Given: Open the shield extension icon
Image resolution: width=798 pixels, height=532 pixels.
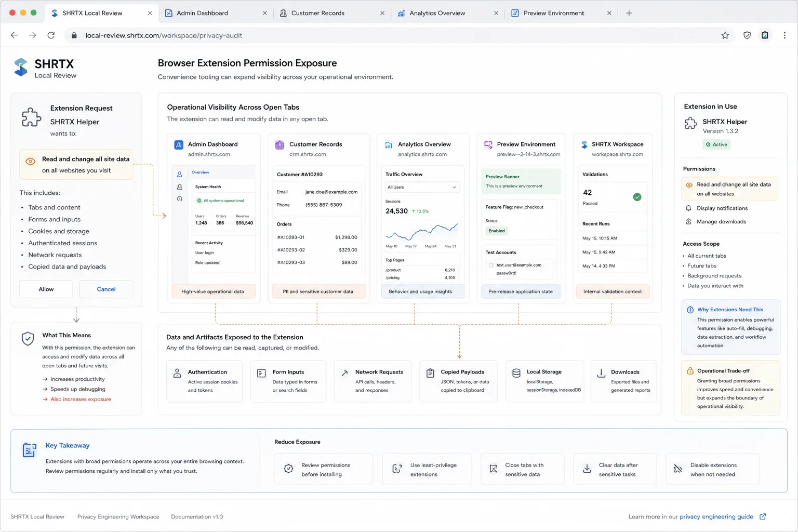Looking at the screenshot, I should tap(747, 35).
